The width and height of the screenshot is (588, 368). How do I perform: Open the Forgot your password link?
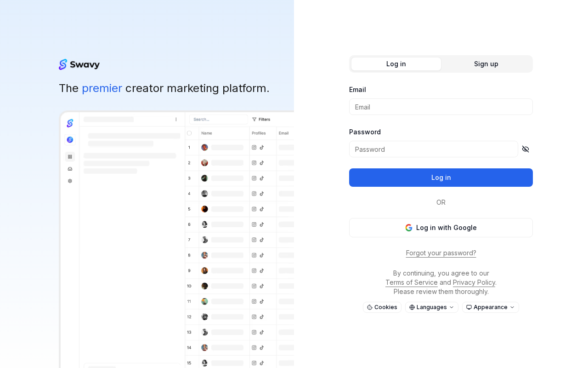441,253
